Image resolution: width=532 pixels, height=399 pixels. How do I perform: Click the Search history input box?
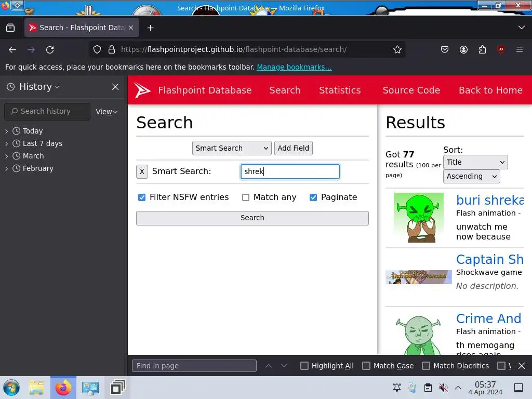point(47,112)
